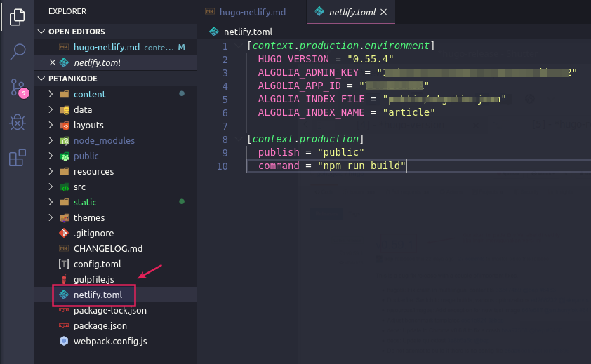Click the HUGO_VERSION line in editor
591x364 pixels.
click(x=326, y=59)
